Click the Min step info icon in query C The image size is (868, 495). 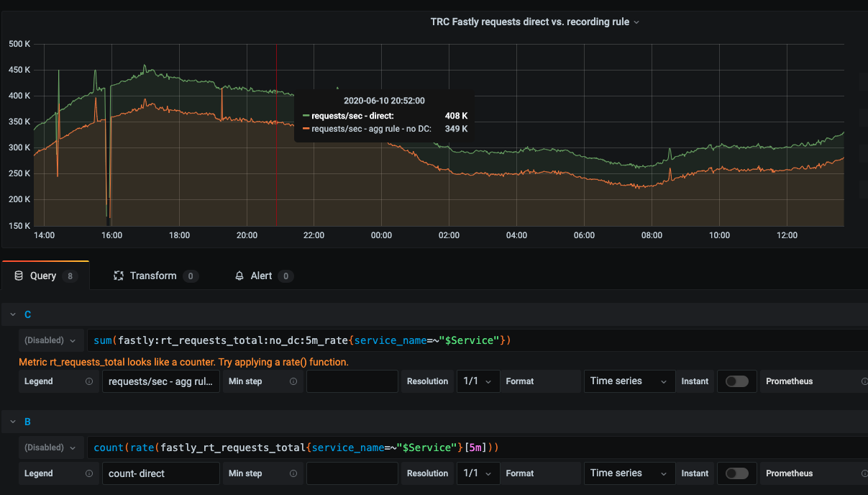pos(293,381)
